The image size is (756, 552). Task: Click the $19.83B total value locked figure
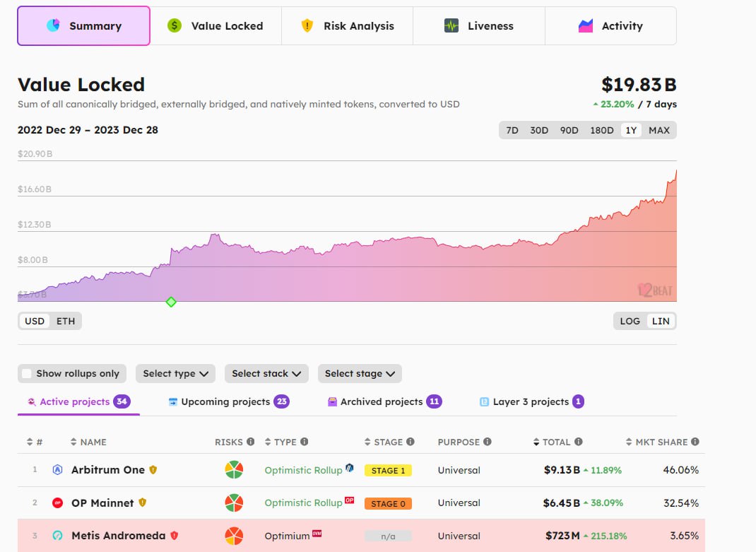coord(639,85)
